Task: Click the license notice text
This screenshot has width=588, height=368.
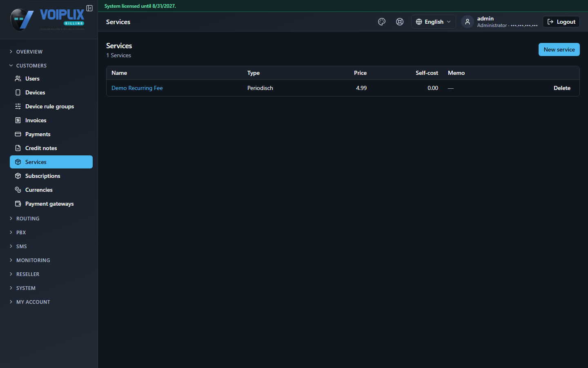Action: click(x=140, y=6)
